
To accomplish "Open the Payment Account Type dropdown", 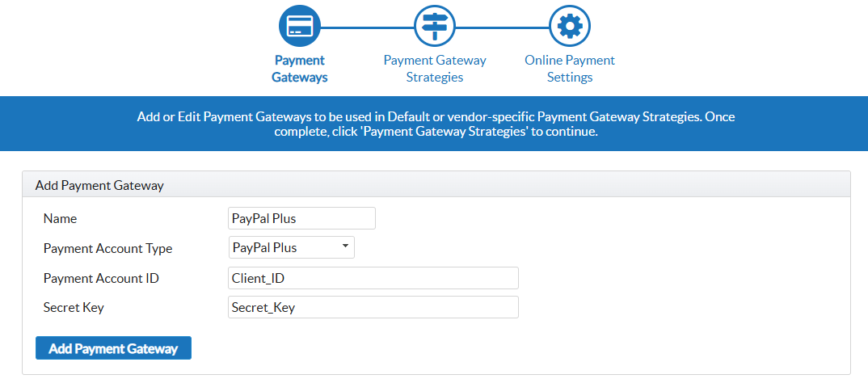I will (x=291, y=247).
